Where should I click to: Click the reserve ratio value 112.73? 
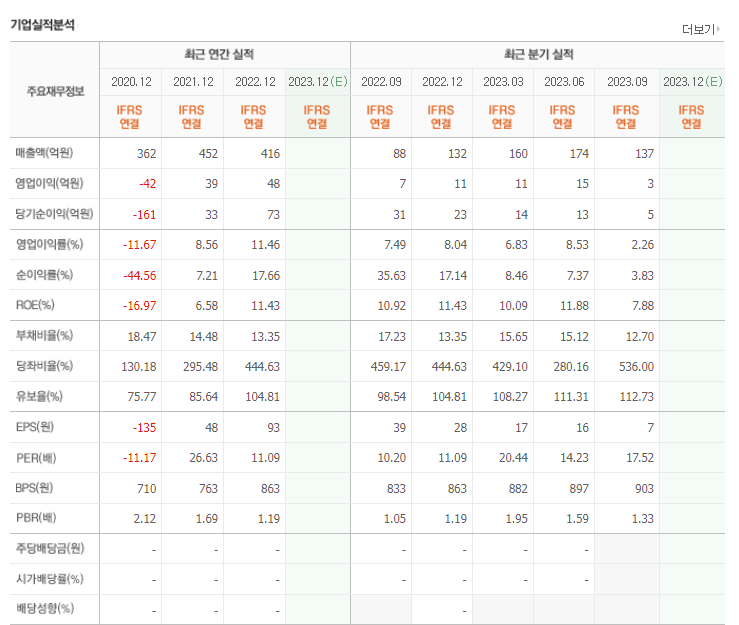pos(636,397)
